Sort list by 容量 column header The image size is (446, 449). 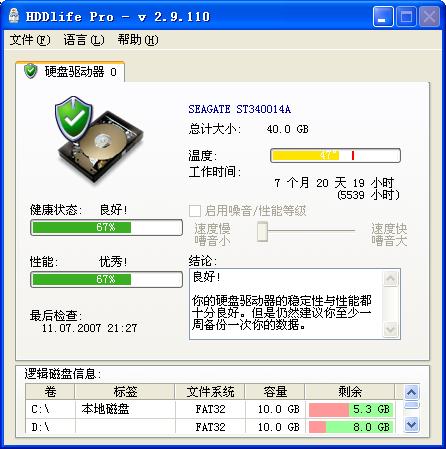[275, 392]
